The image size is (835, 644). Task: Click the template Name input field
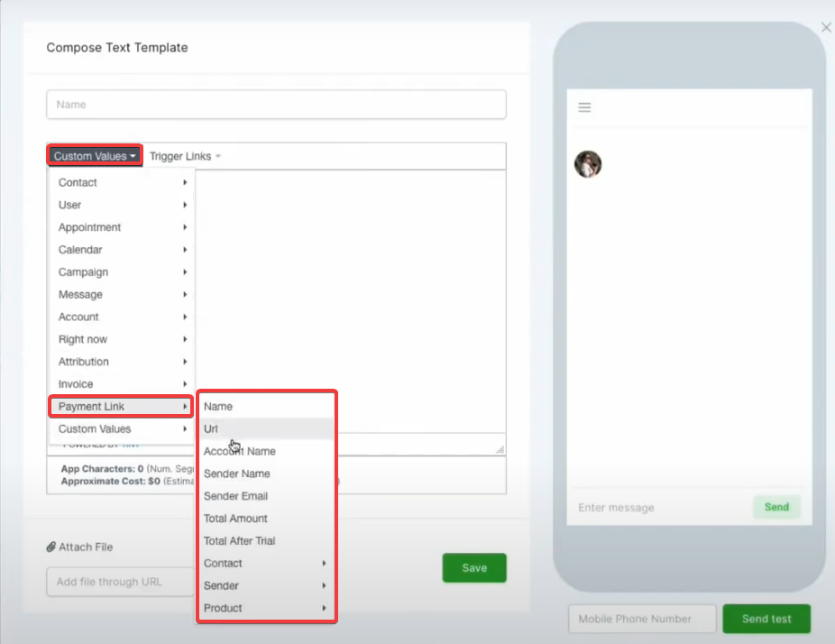276,105
